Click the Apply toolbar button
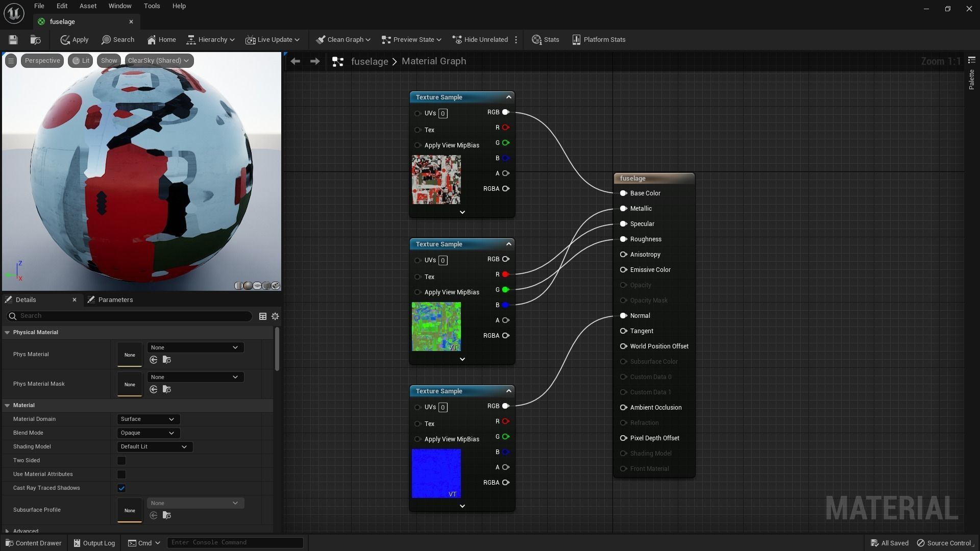 (75, 40)
